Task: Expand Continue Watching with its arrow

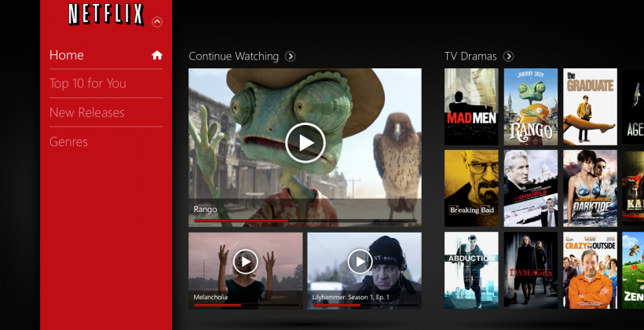Action: (x=290, y=57)
